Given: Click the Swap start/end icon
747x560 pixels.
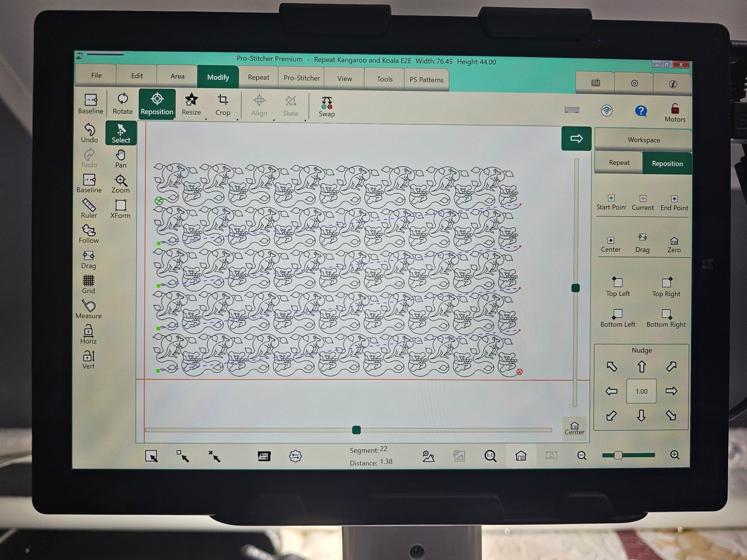Looking at the screenshot, I should click(x=327, y=106).
